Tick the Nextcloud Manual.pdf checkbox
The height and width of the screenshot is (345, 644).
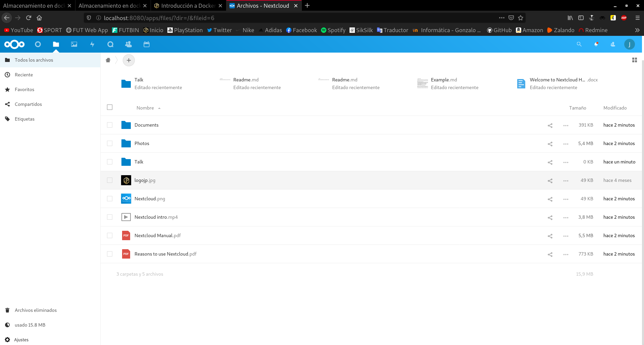pos(110,235)
